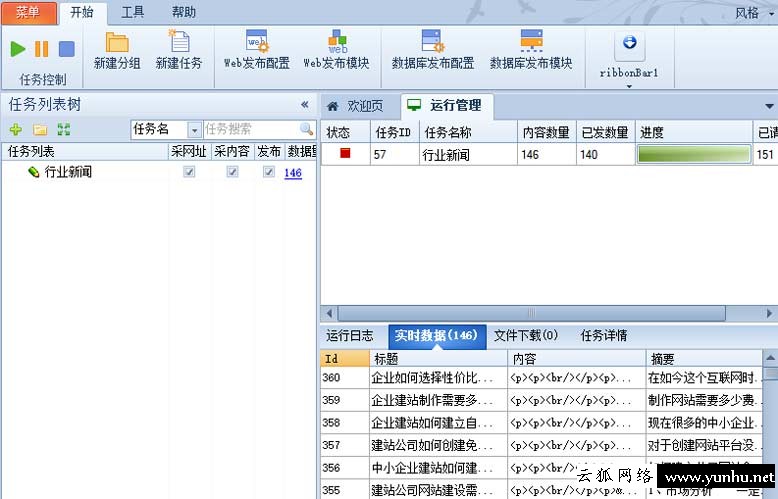Pause the task with orange pause icon
This screenshot has height=499, width=778.
pyautogui.click(x=42, y=49)
